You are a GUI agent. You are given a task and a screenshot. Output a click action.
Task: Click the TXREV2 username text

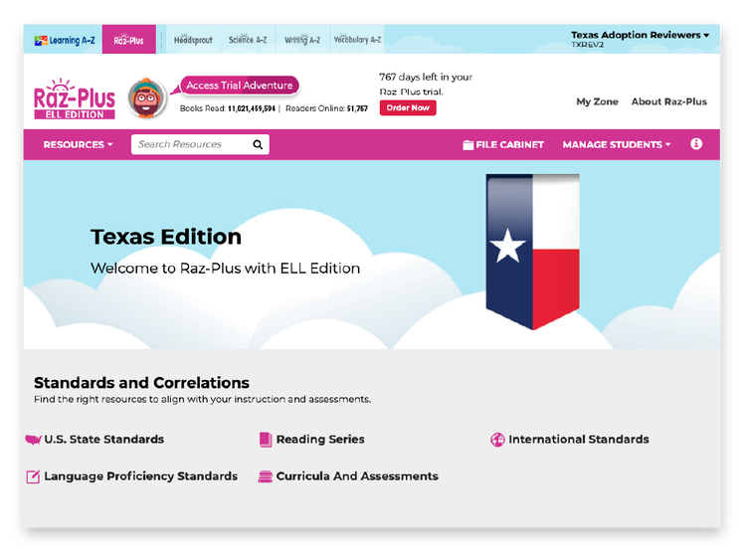[x=588, y=45]
